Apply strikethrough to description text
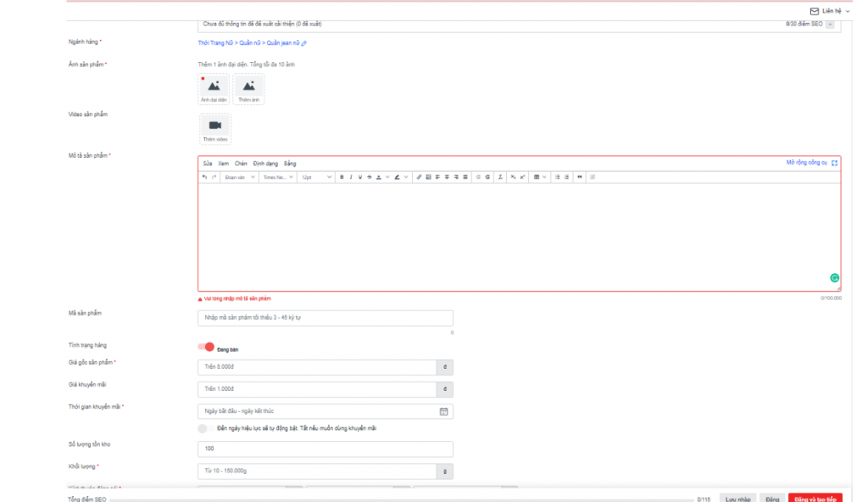The image size is (868, 502). coord(370,177)
